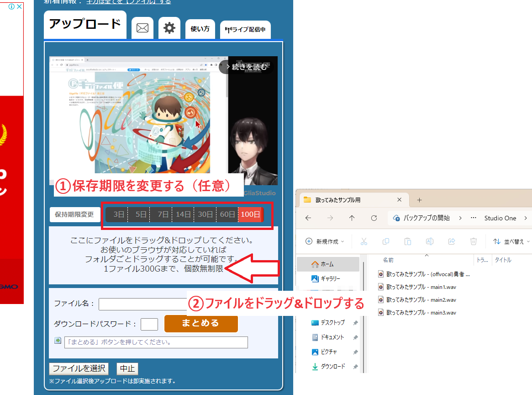Sort by 名前 column header

389,260
